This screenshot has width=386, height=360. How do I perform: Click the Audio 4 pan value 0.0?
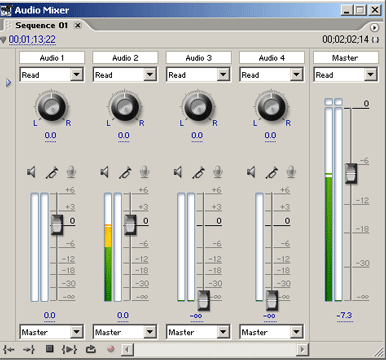270,136
